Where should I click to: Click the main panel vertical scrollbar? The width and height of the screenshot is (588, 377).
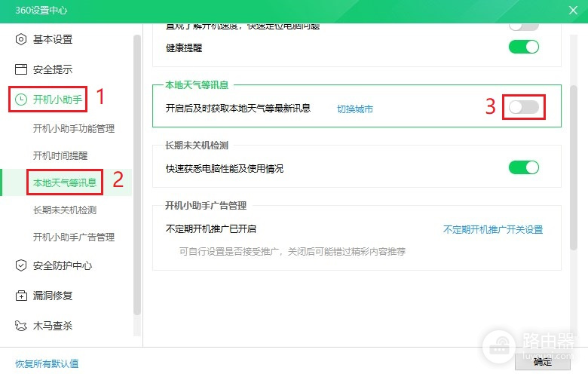574,167
